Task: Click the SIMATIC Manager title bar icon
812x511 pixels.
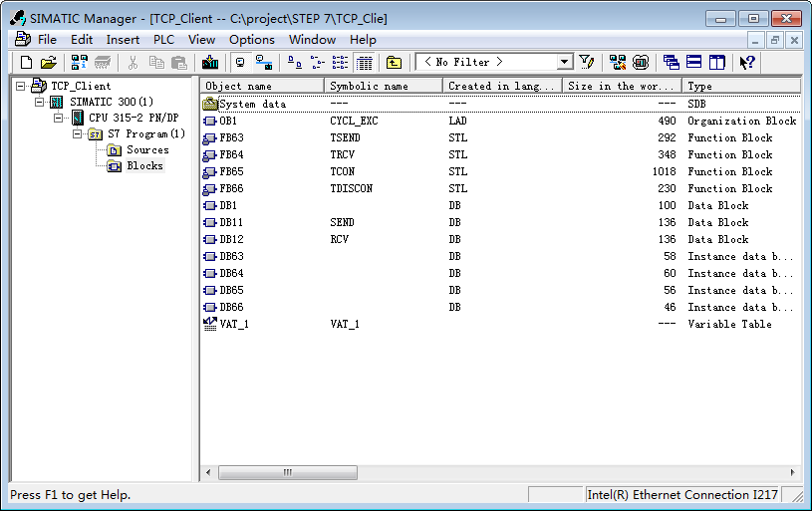Action: 18,18
